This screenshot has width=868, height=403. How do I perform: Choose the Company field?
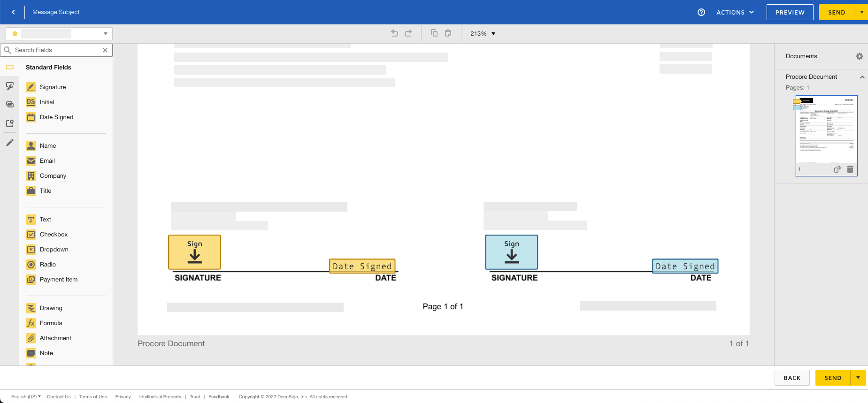46,176
